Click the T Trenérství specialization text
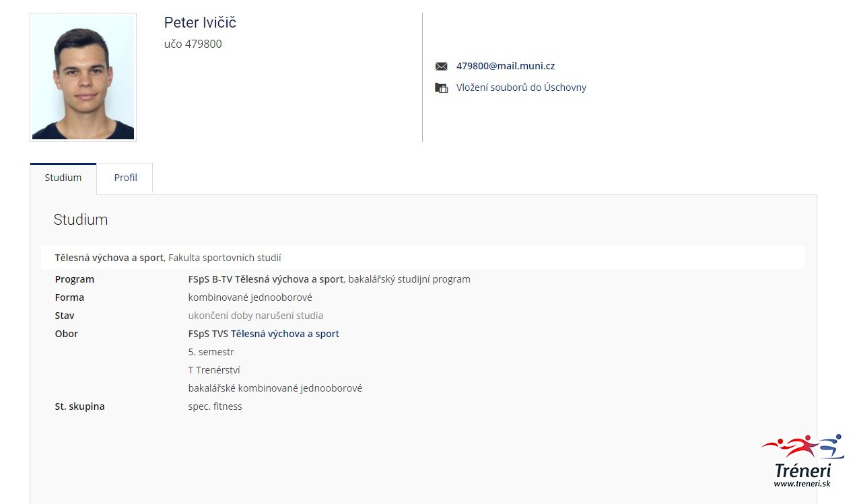855x504 pixels. tap(214, 370)
